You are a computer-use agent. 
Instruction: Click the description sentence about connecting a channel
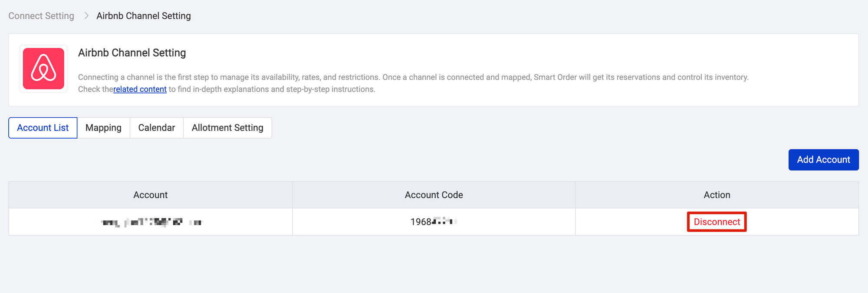tap(412, 77)
